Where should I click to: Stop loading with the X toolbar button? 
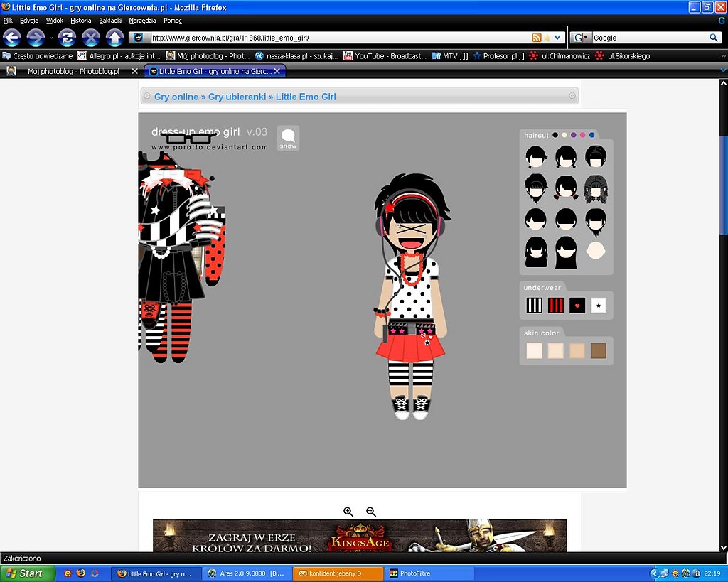[91, 38]
